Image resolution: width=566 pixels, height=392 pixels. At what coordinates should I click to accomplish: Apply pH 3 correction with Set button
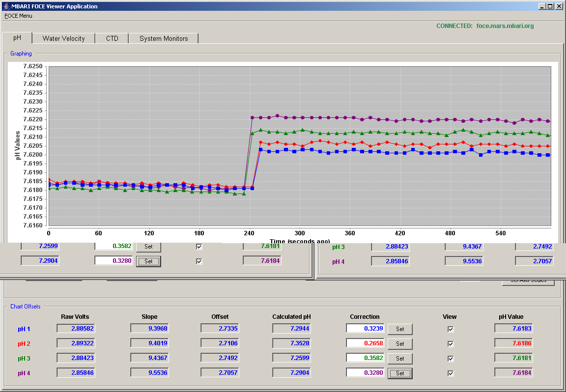400,359
